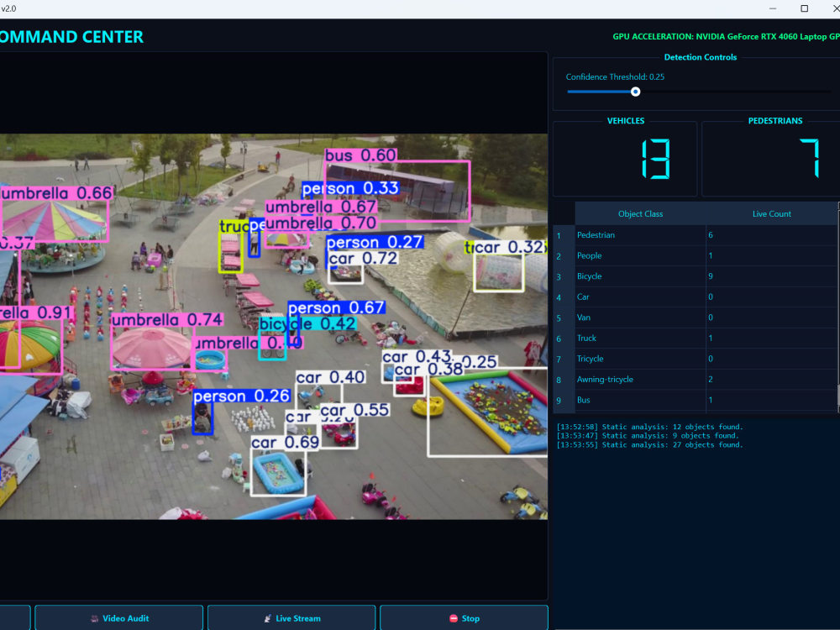Click the Tricycle live count cell
840x630 pixels.
tap(771, 359)
